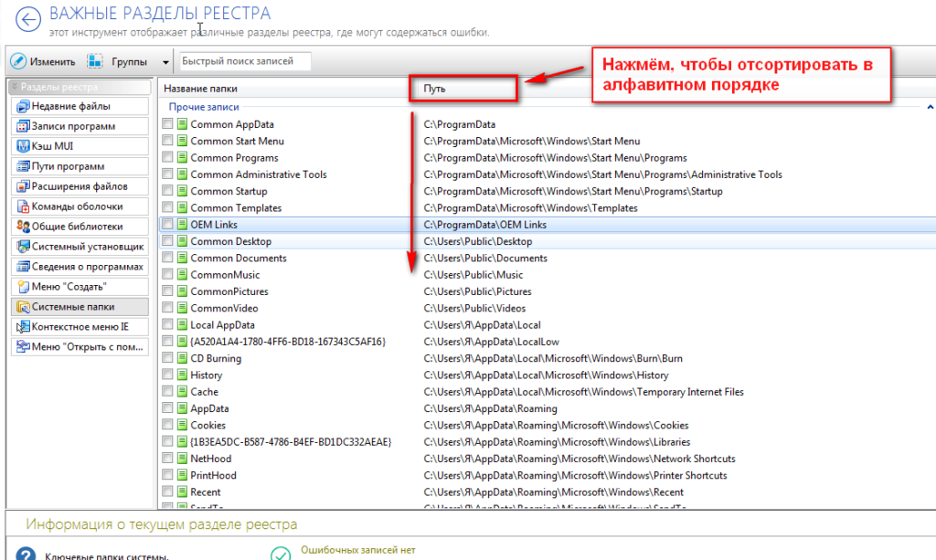Viewport: 936px width, 560px height.
Task: Open the Группы dropdown arrow
Action: [165, 63]
